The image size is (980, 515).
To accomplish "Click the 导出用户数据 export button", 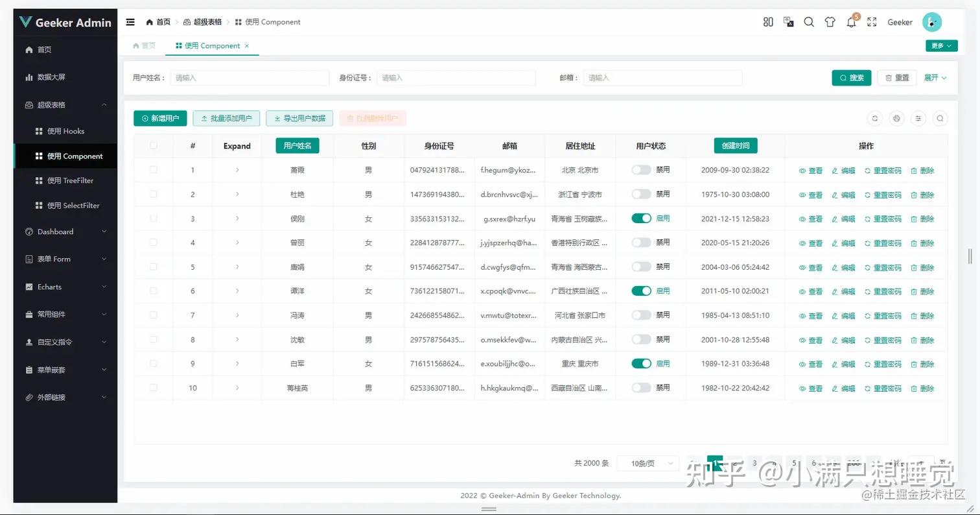I will 299,118.
